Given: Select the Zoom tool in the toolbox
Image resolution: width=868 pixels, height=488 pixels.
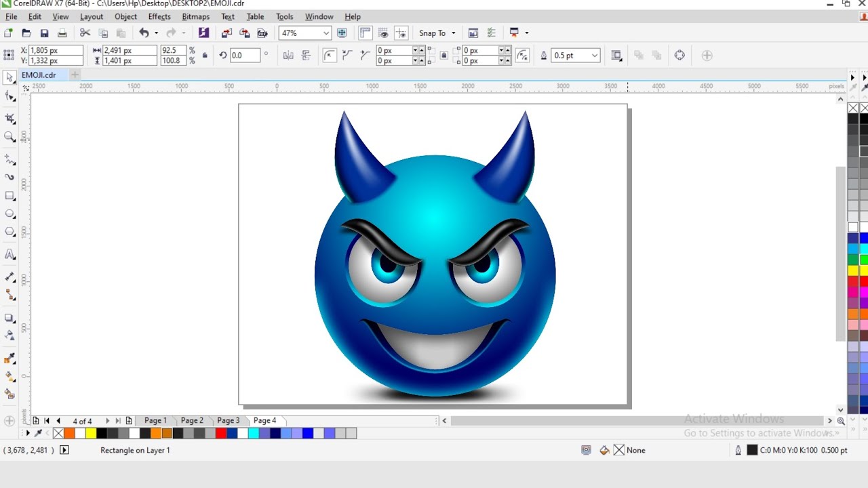Looking at the screenshot, I should [9, 137].
